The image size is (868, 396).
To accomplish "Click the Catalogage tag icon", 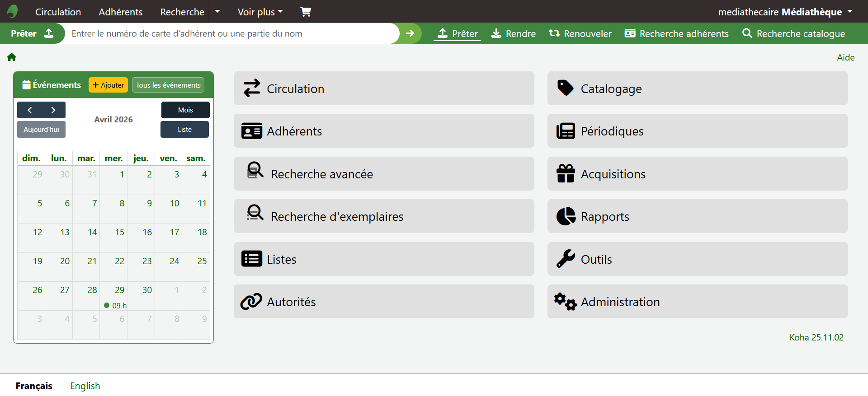I will click(565, 88).
